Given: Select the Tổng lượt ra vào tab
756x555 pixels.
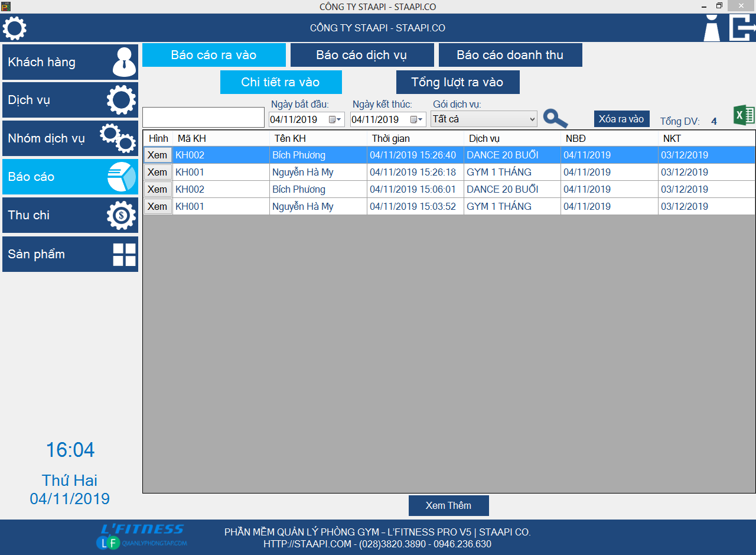Looking at the screenshot, I should [x=457, y=82].
